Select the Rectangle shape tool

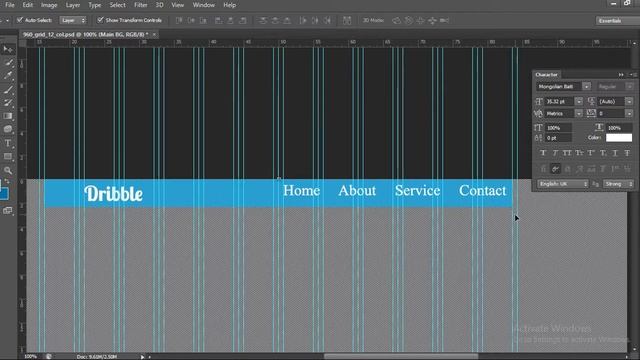(x=8, y=157)
